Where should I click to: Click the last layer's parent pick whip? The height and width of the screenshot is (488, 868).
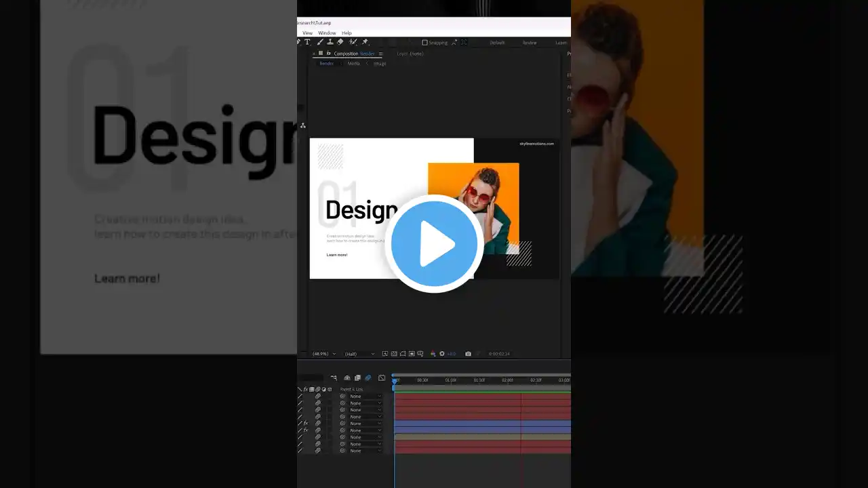tap(342, 450)
